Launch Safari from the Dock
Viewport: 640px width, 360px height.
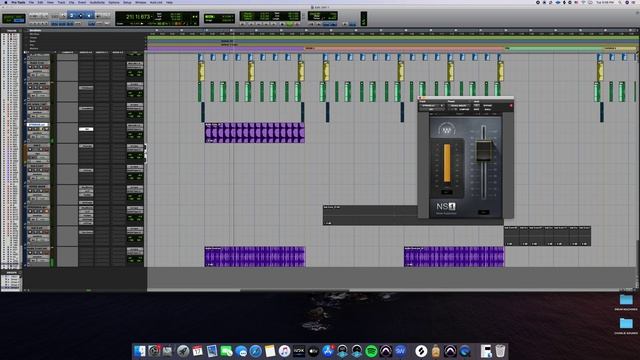(256, 351)
